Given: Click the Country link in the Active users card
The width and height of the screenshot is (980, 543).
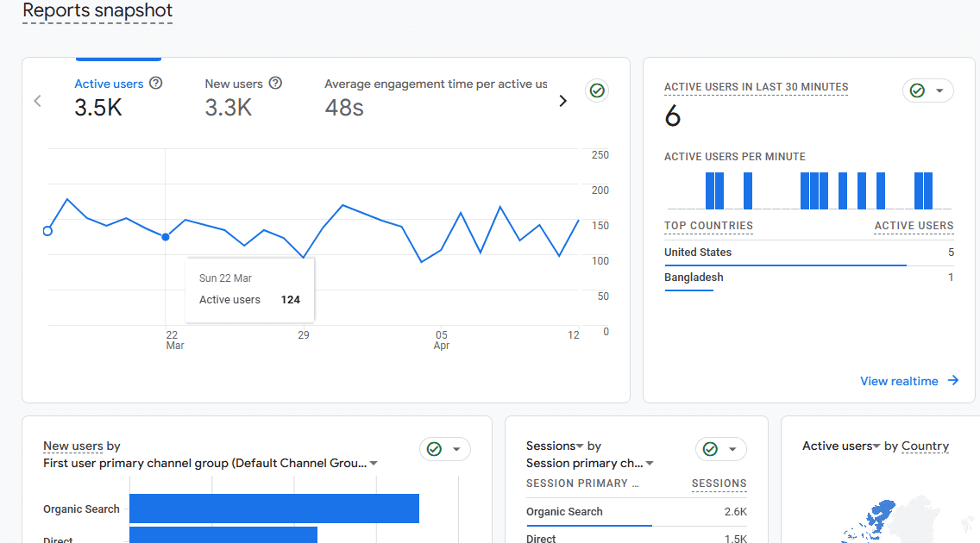Looking at the screenshot, I should [x=925, y=446].
